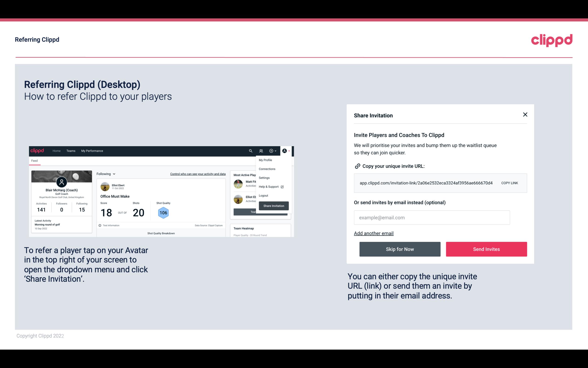Click the Send Invites button
This screenshot has width=588, height=368.
pyautogui.click(x=486, y=249)
